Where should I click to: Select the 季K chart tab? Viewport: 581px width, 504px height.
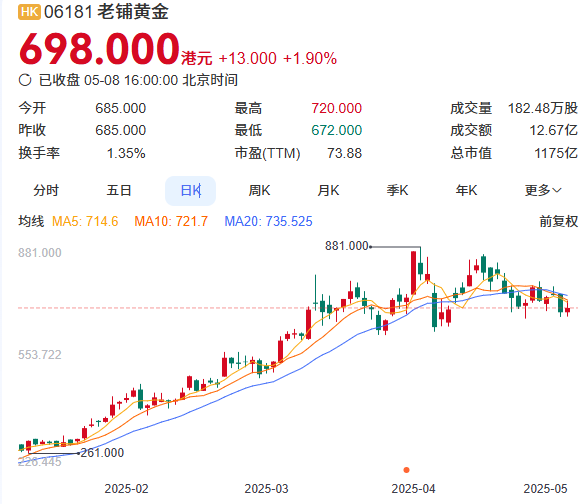click(397, 190)
